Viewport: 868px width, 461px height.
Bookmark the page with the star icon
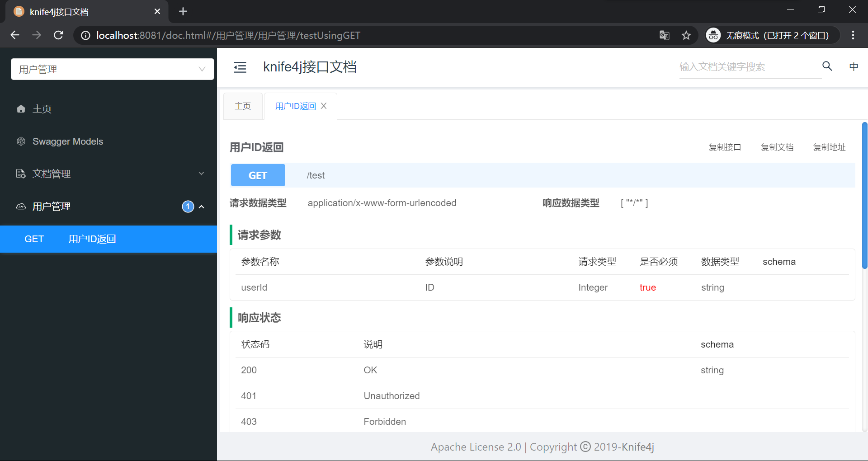686,35
